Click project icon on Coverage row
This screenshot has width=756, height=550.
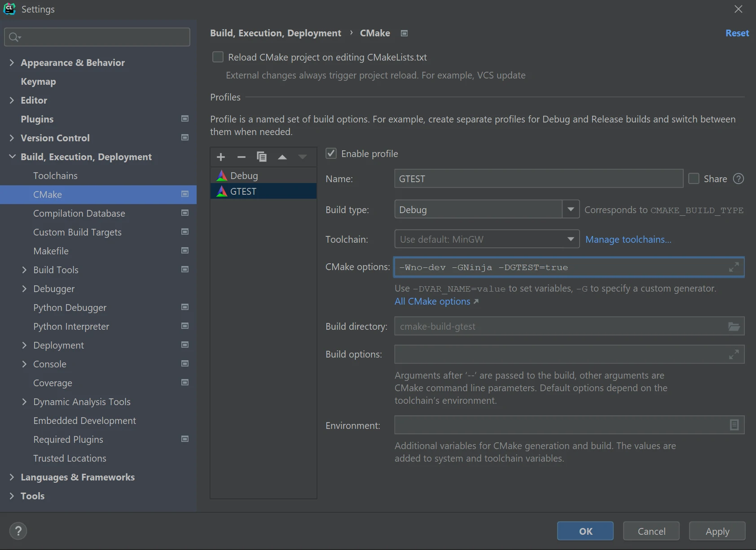pos(185,382)
